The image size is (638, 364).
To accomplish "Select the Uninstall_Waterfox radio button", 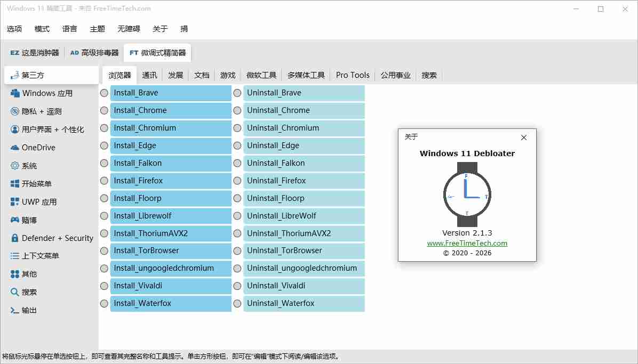I will (237, 303).
